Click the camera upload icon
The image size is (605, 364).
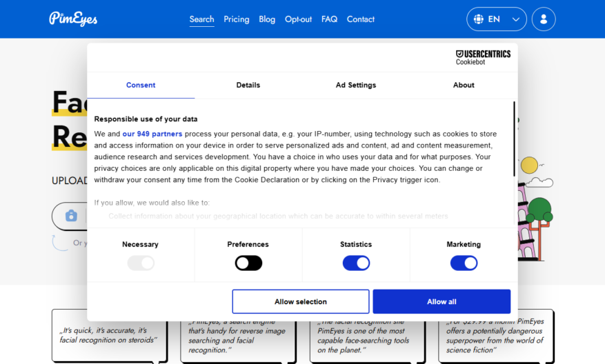pos(71,216)
